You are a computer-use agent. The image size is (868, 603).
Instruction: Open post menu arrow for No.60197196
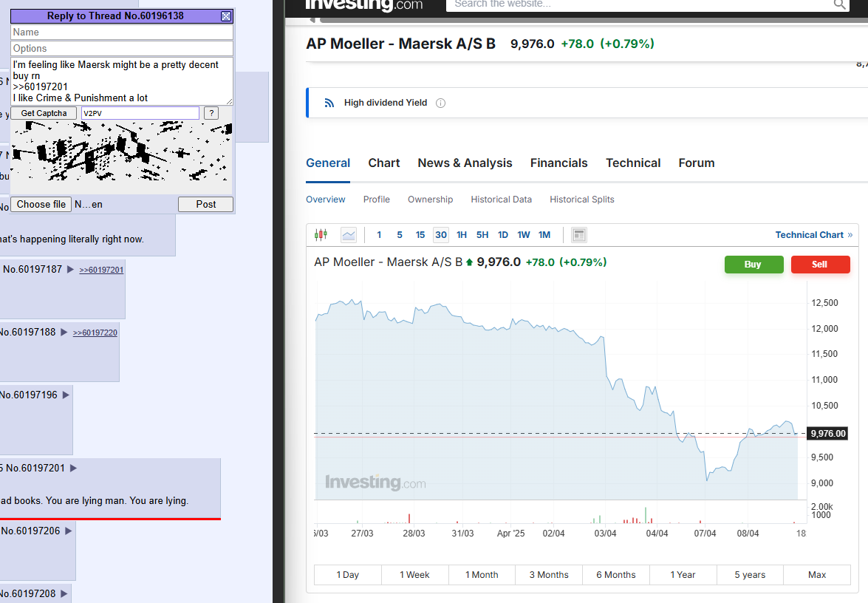pyautogui.click(x=66, y=395)
